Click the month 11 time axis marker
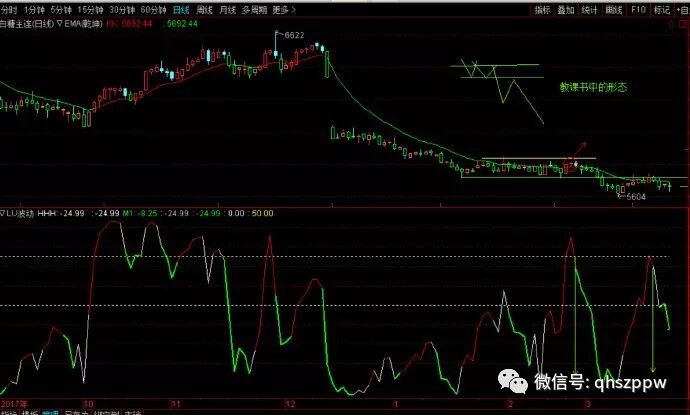This screenshot has height=415, width=690. click(x=176, y=404)
